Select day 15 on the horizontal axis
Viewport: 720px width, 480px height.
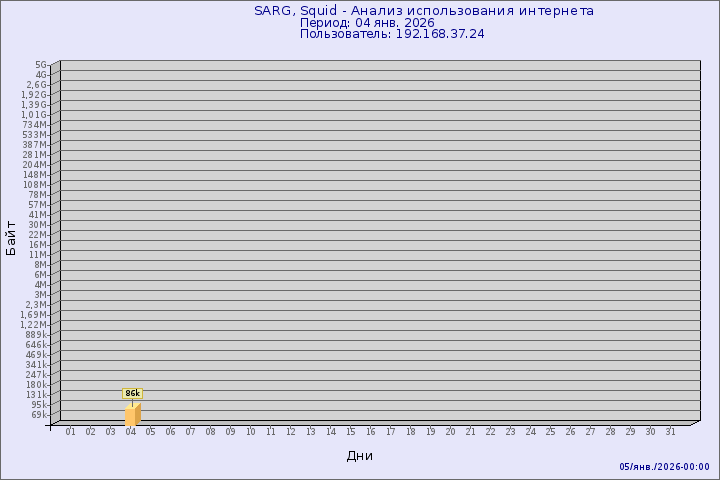pyautogui.click(x=351, y=432)
